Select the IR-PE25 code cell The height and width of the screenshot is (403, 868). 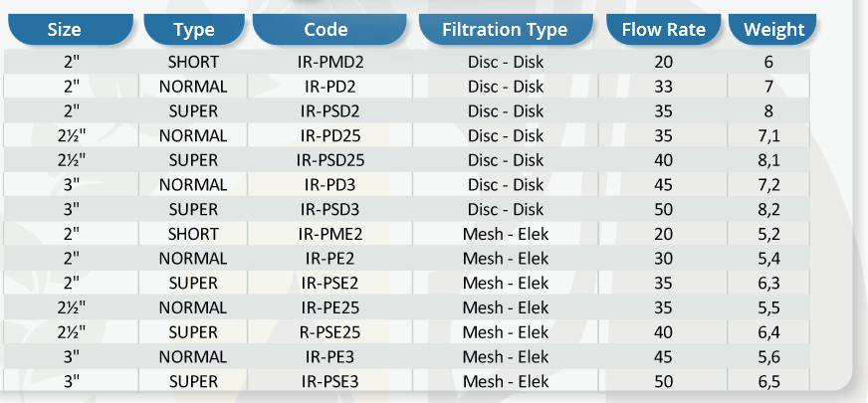pyautogui.click(x=330, y=308)
